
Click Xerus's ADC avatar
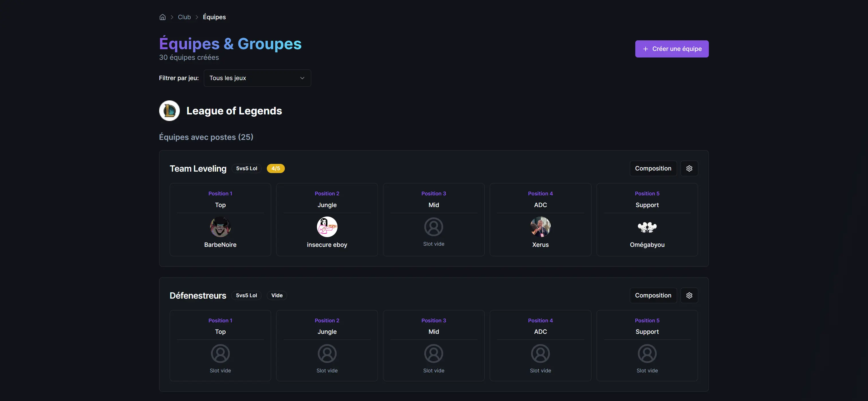[x=540, y=227]
